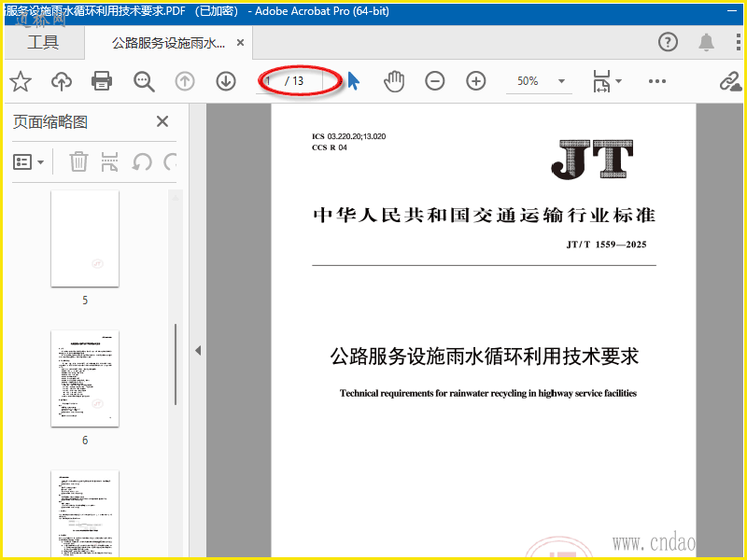Zoom in with plus button

(476, 81)
